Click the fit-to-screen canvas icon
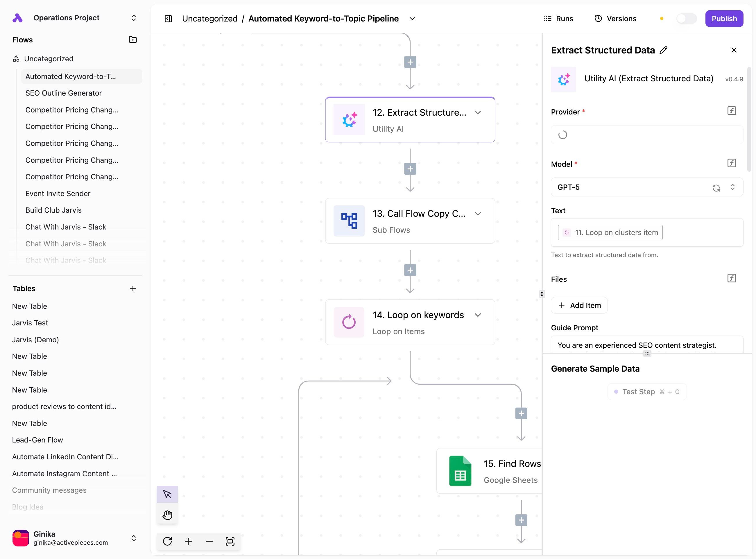 tap(230, 541)
